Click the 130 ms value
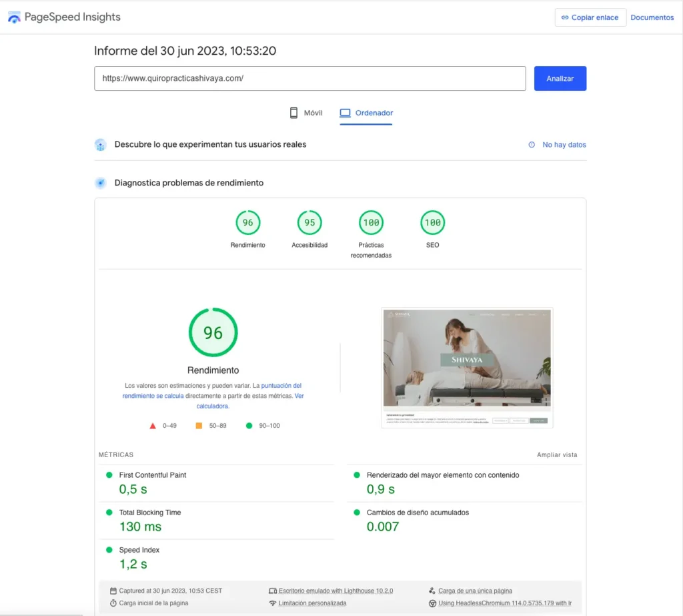The image size is (683, 616). 140,527
